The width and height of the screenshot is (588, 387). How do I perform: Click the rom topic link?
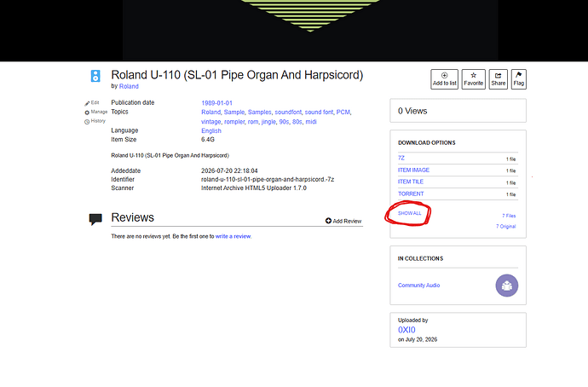click(253, 122)
